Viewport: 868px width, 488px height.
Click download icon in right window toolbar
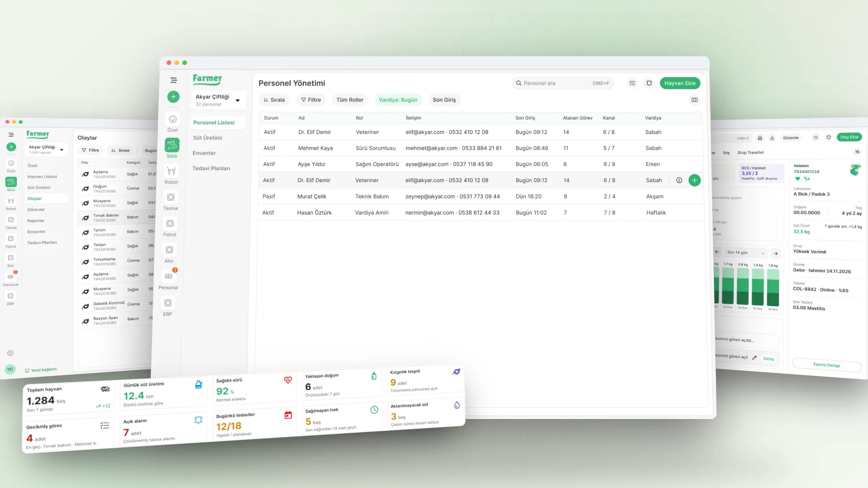coord(772,138)
